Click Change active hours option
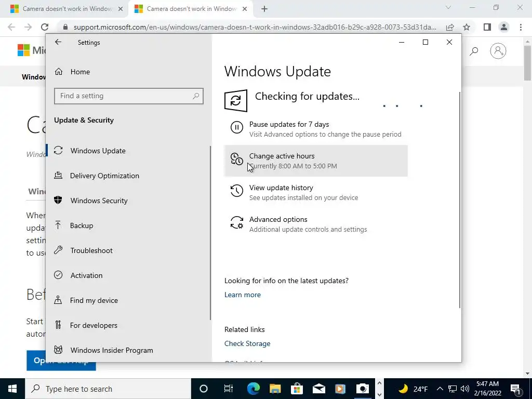Image resolution: width=532 pixels, height=399 pixels. click(315, 161)
